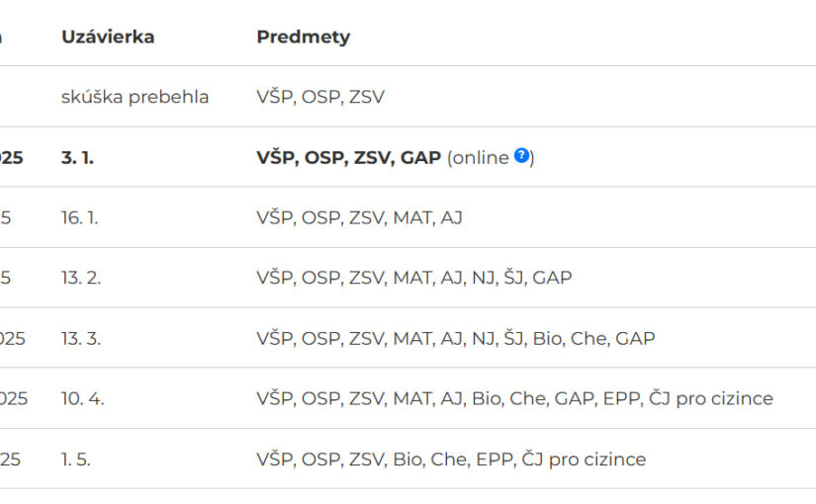Click the first row's 'VŠP, OSP, ZSV' subjects
This screenshot has height=504, width=816.
click(x=320, y=97)
